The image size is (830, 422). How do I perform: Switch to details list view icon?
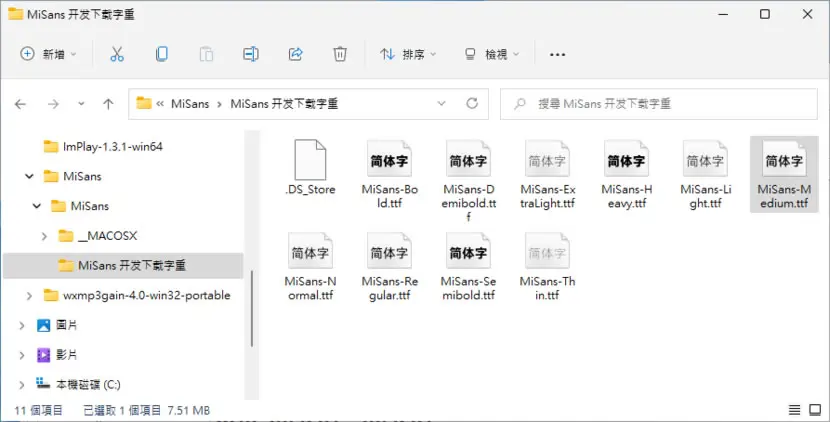tap(794, 410)
